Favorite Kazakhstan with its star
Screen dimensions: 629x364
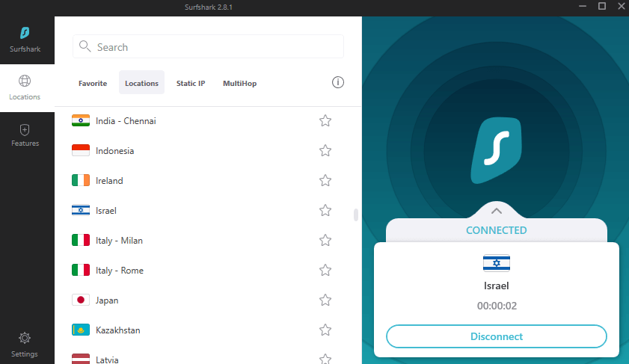325,330
